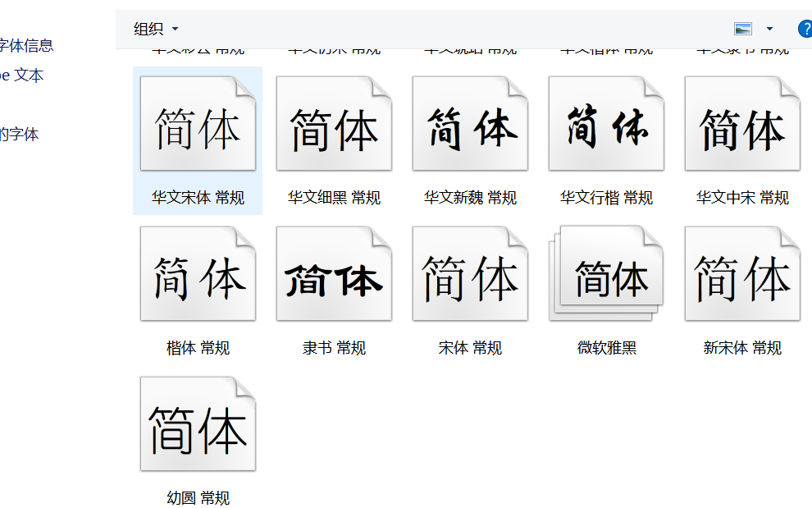Select the 微软雅黑 font family icon
This screenshot has width=812, height=508.
coord(606,272)
